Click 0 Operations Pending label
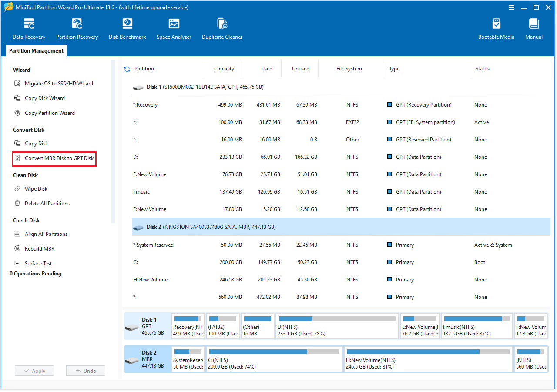The height and width of the screenshot is (392, 557). click(36, 274)
